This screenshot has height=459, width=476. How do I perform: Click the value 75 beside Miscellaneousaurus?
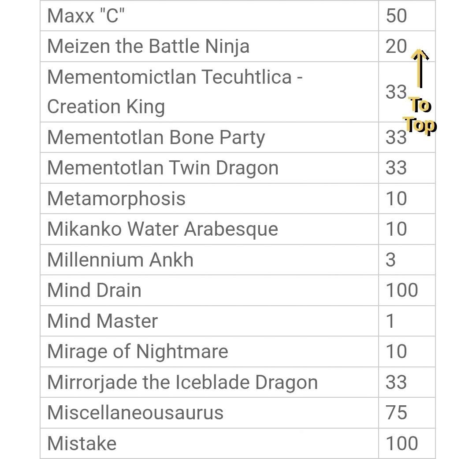(x=396, y=413)
